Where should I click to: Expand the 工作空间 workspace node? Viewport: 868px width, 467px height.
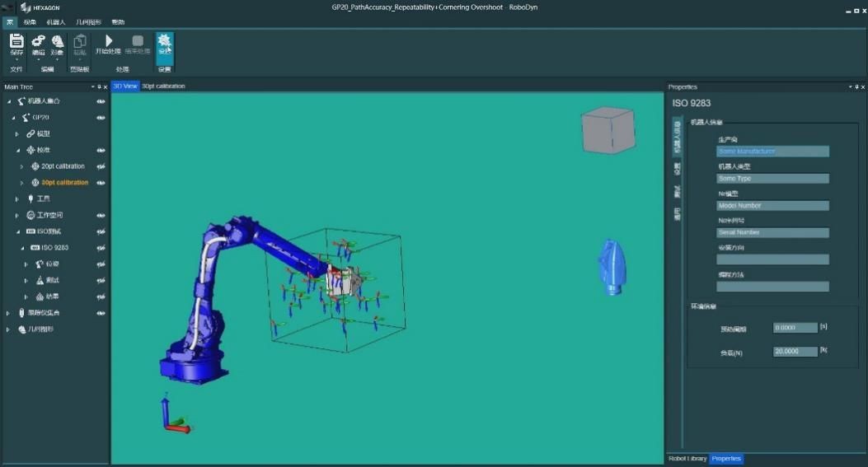click(x=17, y=215)
